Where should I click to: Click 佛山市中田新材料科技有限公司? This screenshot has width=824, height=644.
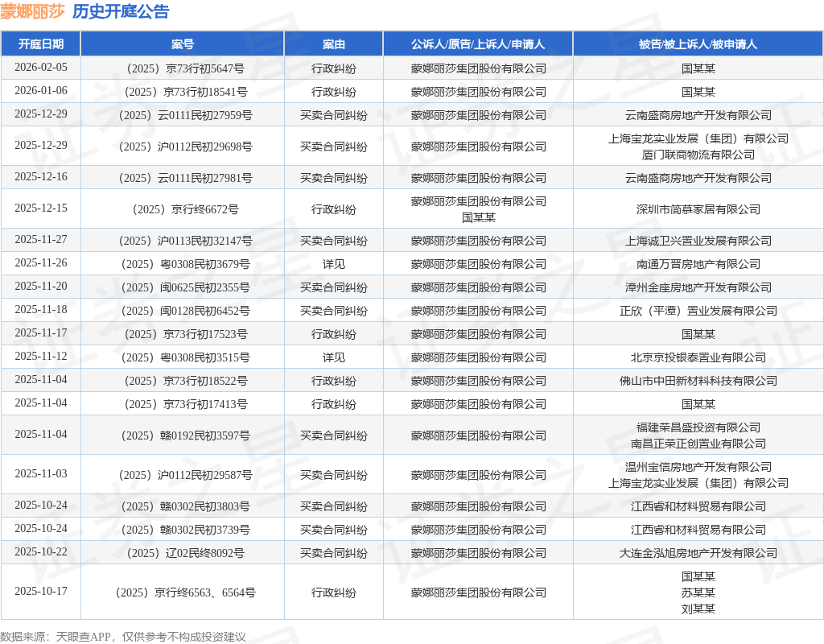[x=698, y=381]
